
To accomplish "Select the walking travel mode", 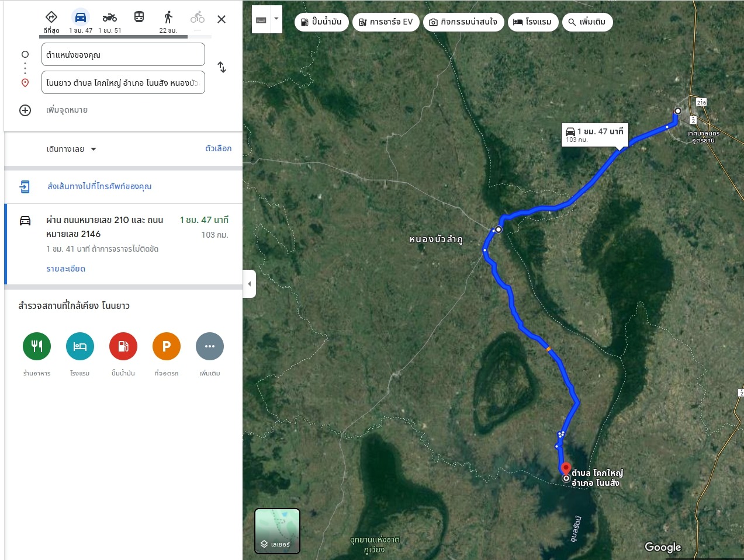I will (x=168, y=18).
